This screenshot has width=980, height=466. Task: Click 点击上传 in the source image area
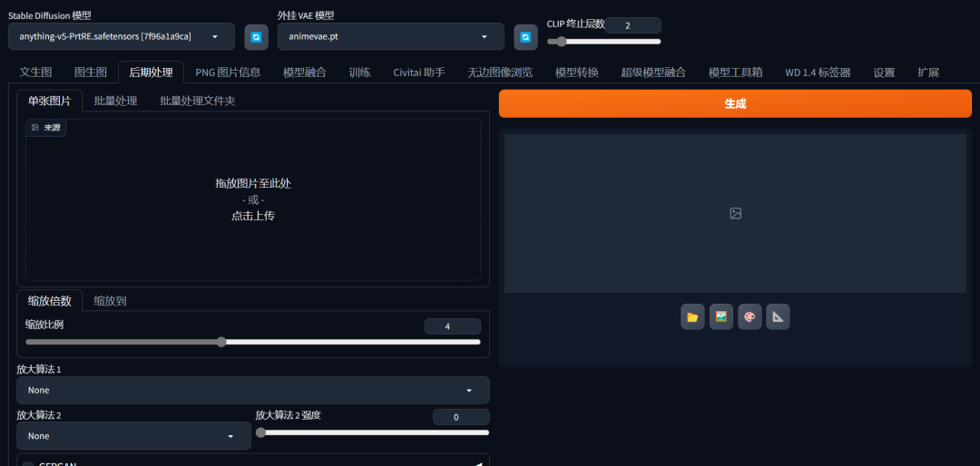point(253,216)
